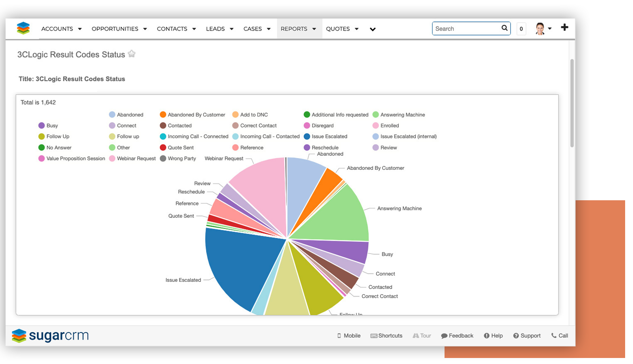Image resolution: width=633 pixels, height=364 pixels.
Task: Click the sugarcrm footer logo
Action: pyautogui.click(x=50, y=335)
